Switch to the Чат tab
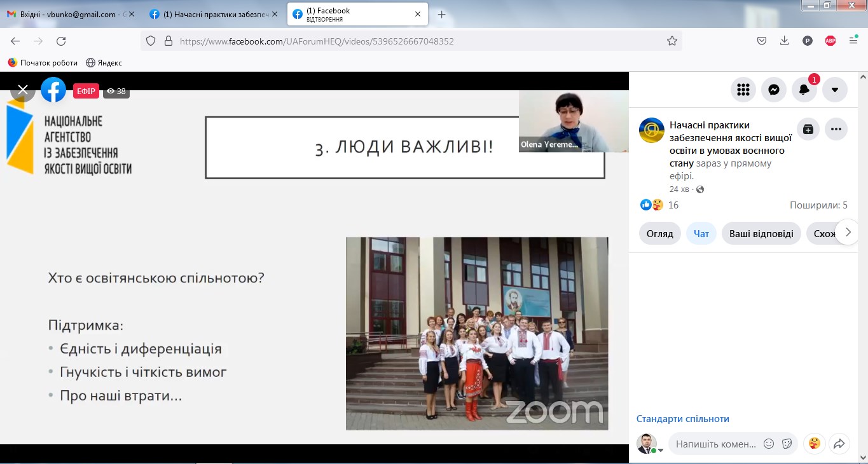The image size is (868, 464). point(701,233)
